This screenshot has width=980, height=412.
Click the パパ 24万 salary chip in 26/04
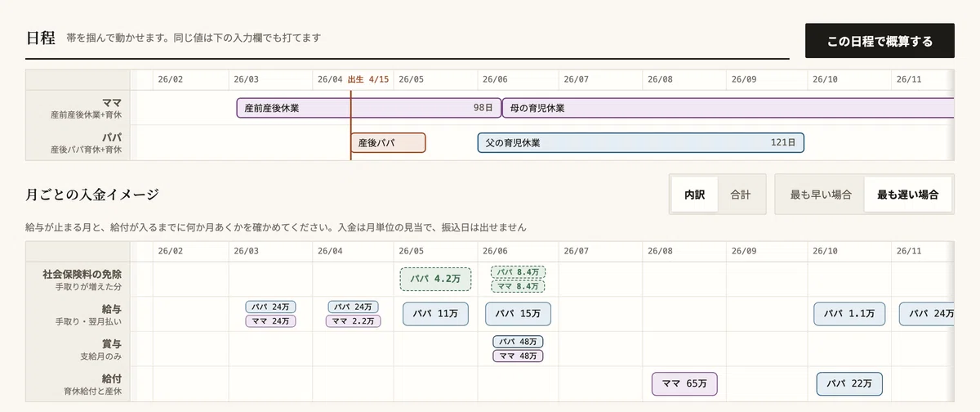click(353, 307)
